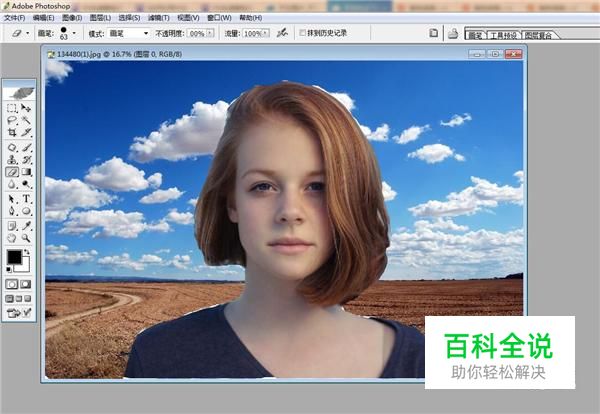
Task: Reset default foreground and background colors
Action: coord(9,270)
